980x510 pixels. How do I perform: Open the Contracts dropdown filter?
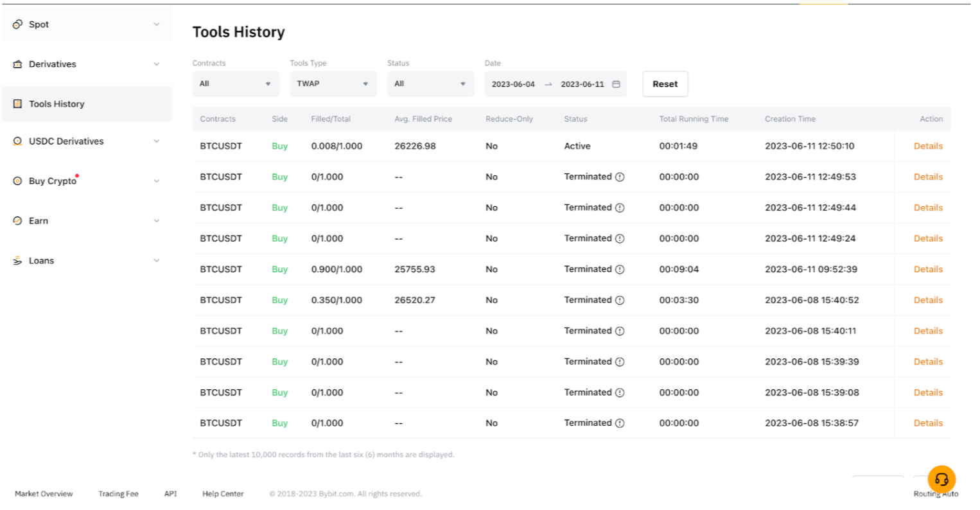click(x=235, y=84)
